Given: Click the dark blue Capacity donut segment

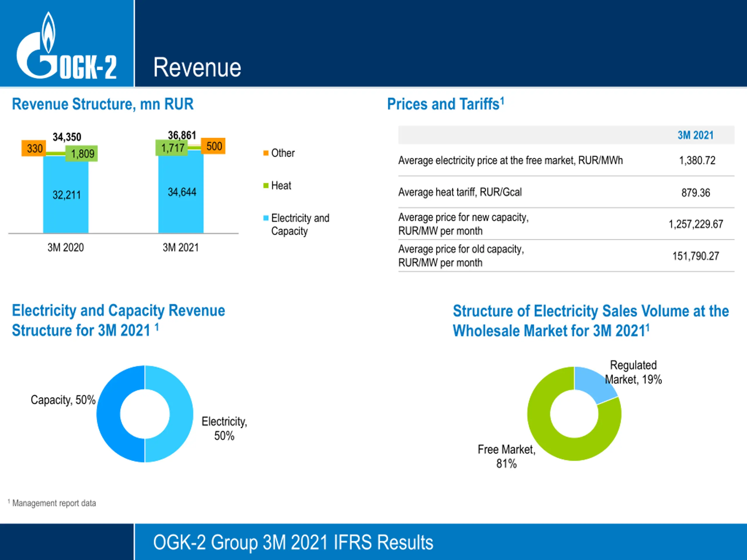Looking at the screenshot, I should coord(108,414).
